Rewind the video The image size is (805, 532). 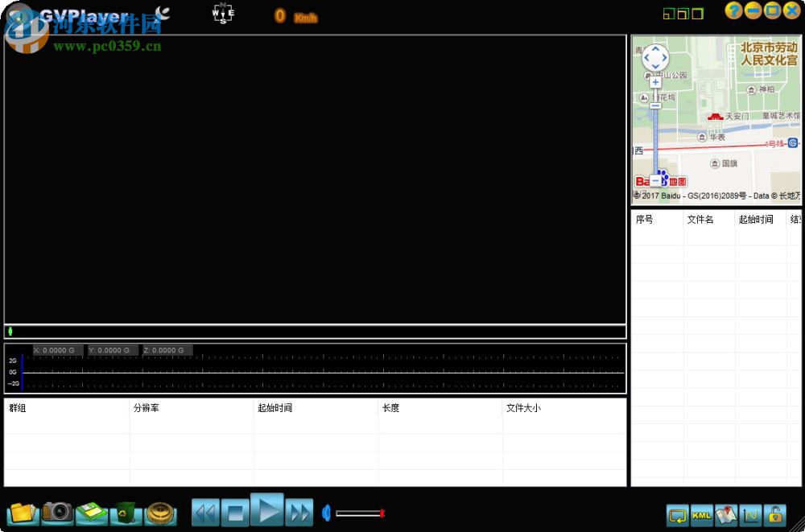coord(204,512)
